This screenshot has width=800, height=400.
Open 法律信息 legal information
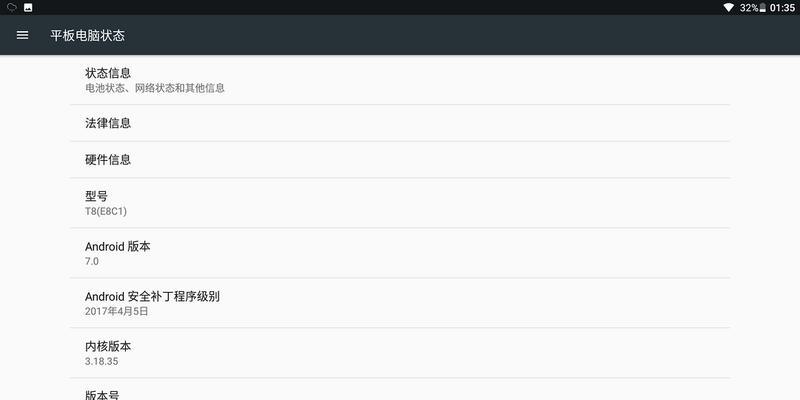pyautogui.click(x=400, y=123)
